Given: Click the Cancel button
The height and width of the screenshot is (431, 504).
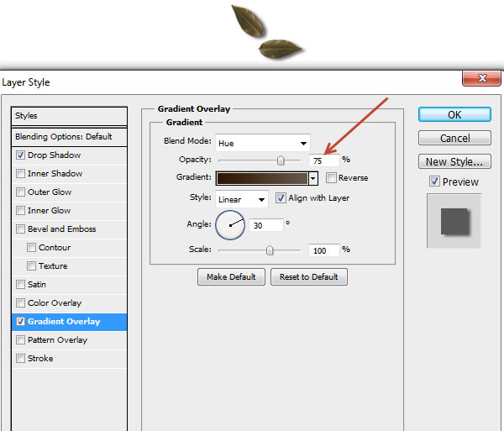Looking at the screenshot, I should click(454, 138).
